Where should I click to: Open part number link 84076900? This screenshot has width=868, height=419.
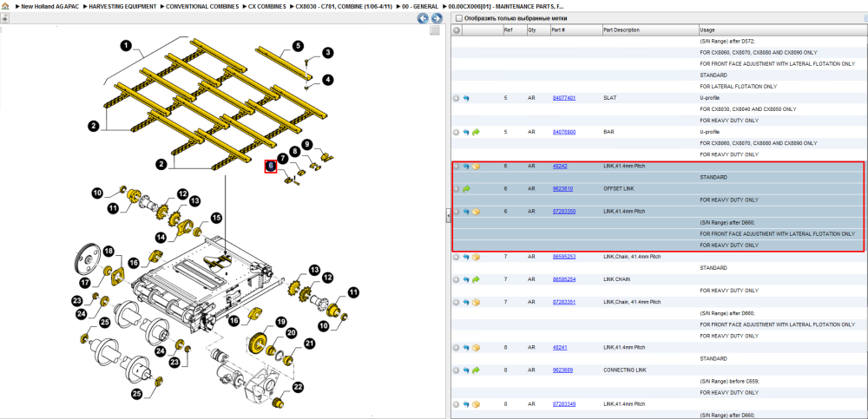(x=564, y=132)
